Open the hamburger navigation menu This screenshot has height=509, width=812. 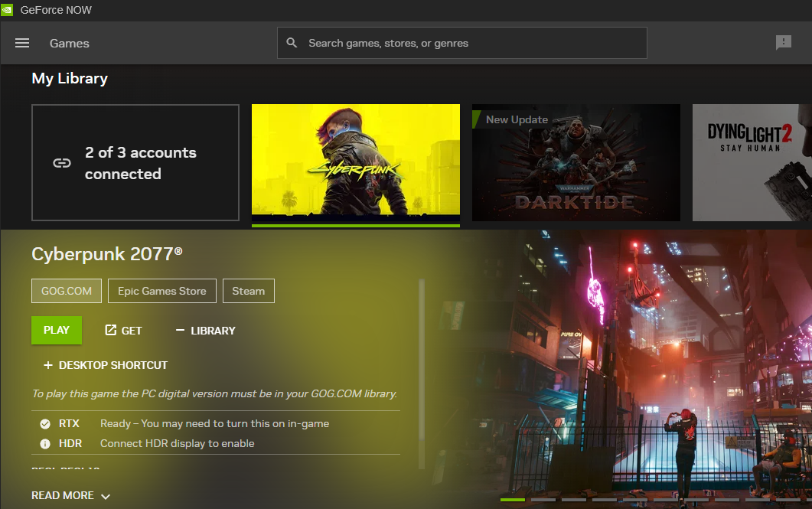[x=22, y=43]
